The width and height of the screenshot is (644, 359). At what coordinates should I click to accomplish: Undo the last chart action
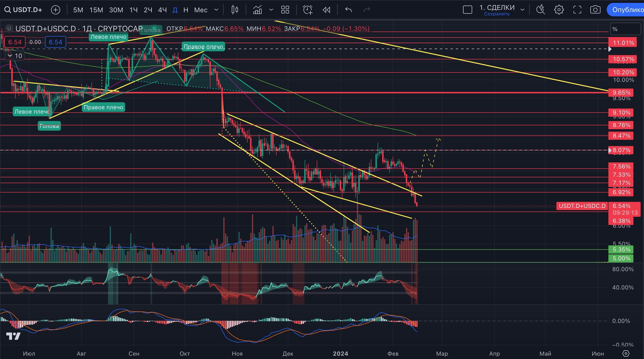pyautogui.click(x=348, y=10)
